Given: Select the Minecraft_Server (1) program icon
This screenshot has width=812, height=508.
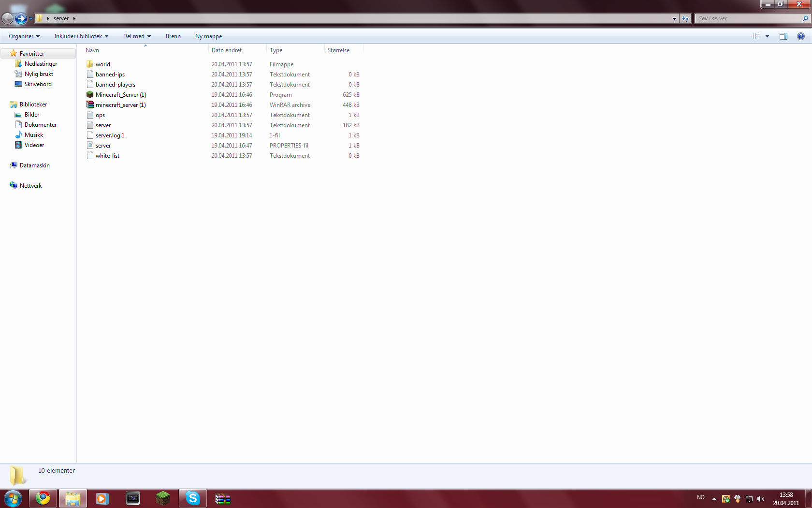Looking at the screenshot, I should click(x=90, y=94).
